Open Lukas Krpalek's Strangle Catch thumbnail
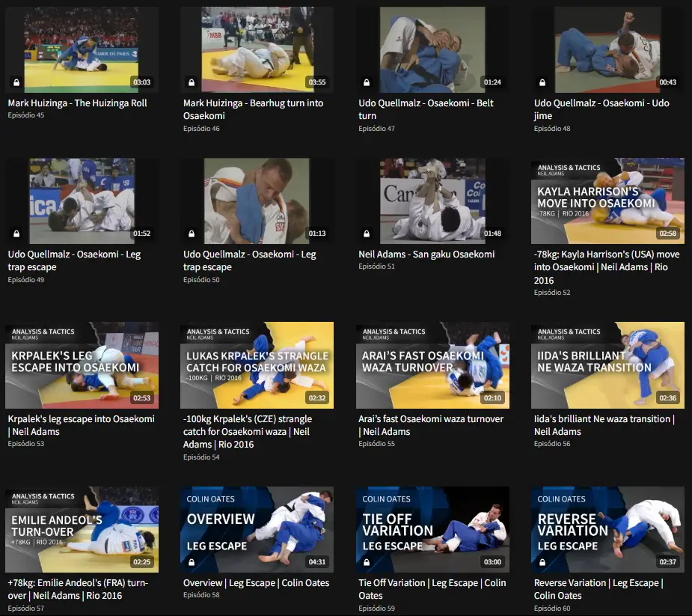The image size is (692, 616). pos(257,365)
